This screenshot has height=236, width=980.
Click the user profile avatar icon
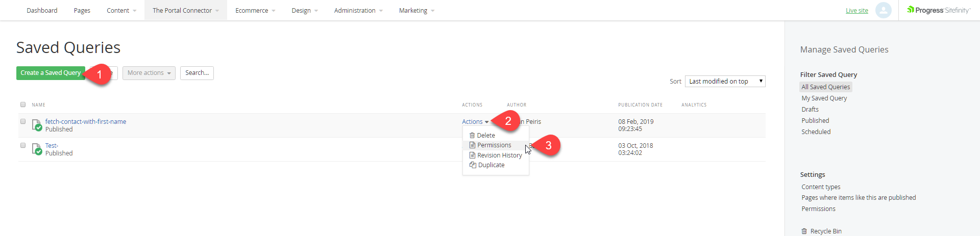883,10
